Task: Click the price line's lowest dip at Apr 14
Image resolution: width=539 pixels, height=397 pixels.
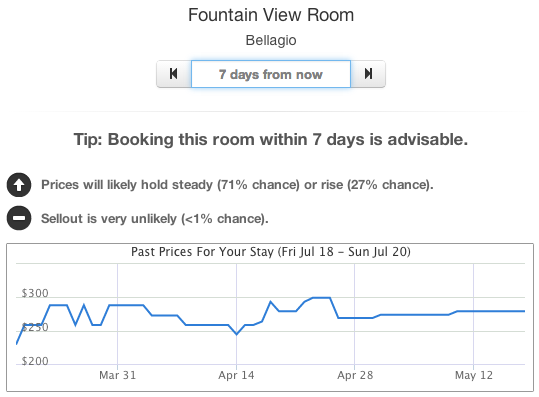Action: [236, 334]
